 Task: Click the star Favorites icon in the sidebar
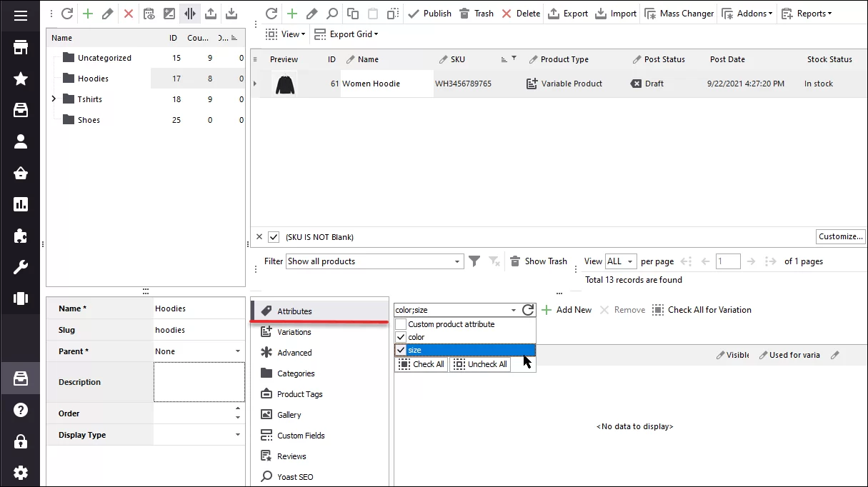point(21,78)
